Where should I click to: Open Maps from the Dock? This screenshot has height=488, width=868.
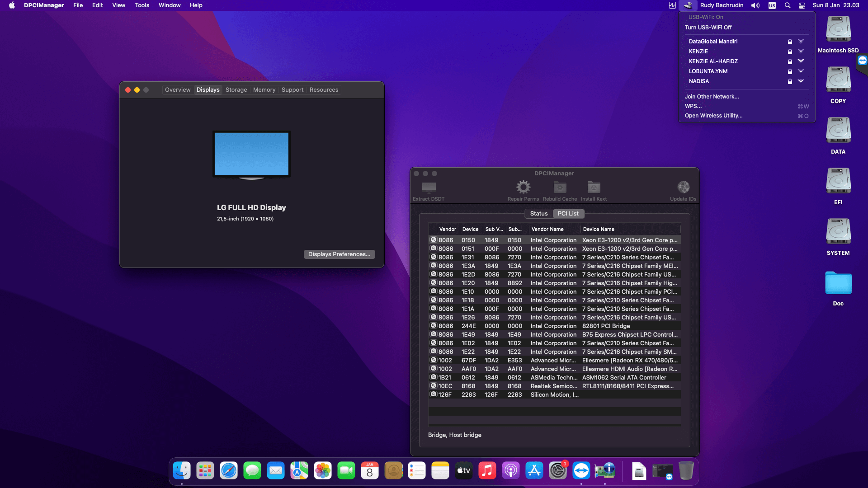[299, 471]
